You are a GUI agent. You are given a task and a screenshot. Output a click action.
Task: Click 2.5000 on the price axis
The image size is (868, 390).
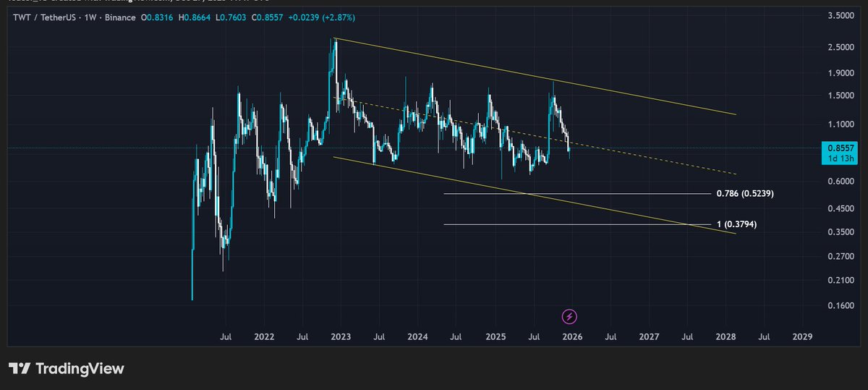840,48
